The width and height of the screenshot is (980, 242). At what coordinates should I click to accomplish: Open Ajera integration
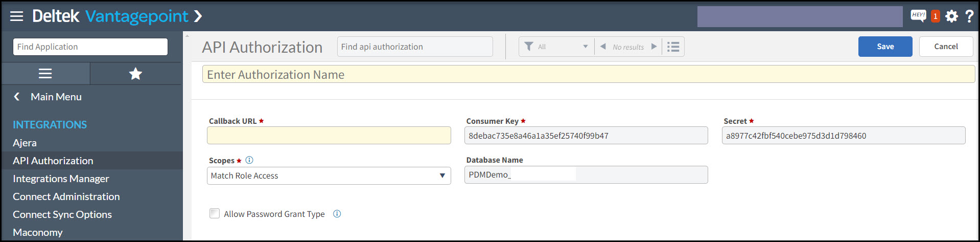point(25,143)
